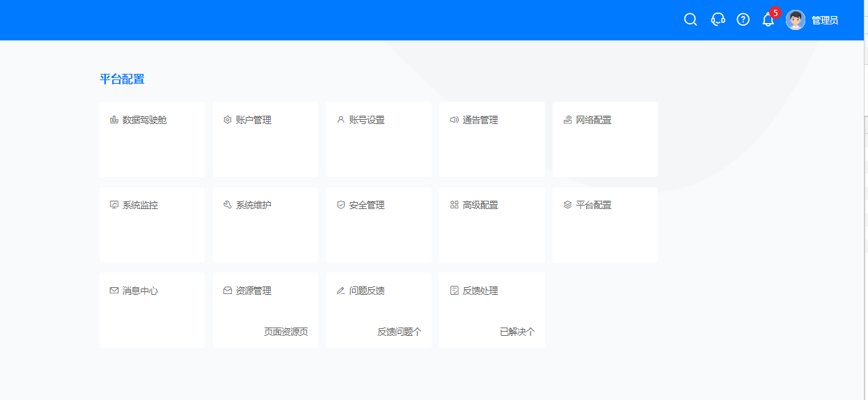The image size is (868, 400).
Task: Click the 账号设置 person icon
Action: point(340,120)
